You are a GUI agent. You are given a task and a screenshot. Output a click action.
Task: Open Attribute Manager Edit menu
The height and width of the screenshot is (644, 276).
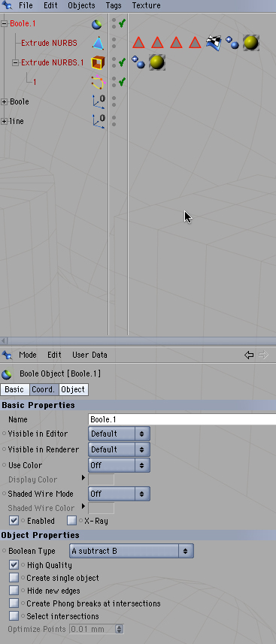54,355
